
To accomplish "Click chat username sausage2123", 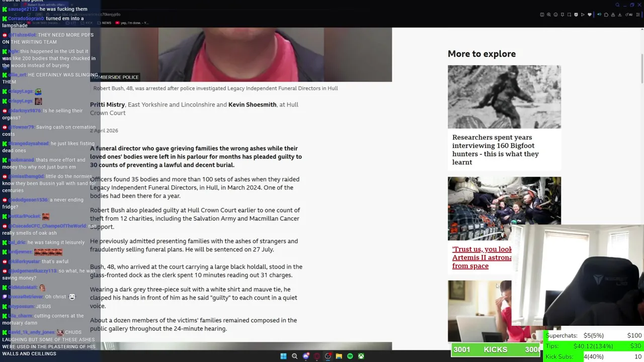I will pos(22,9).
